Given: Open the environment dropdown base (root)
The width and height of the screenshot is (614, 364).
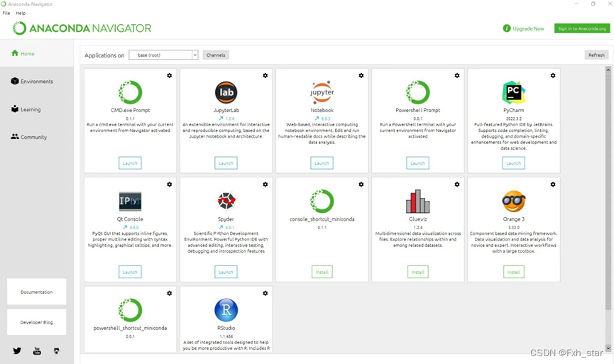Looking at the screenshot, I should coord(163,55).
